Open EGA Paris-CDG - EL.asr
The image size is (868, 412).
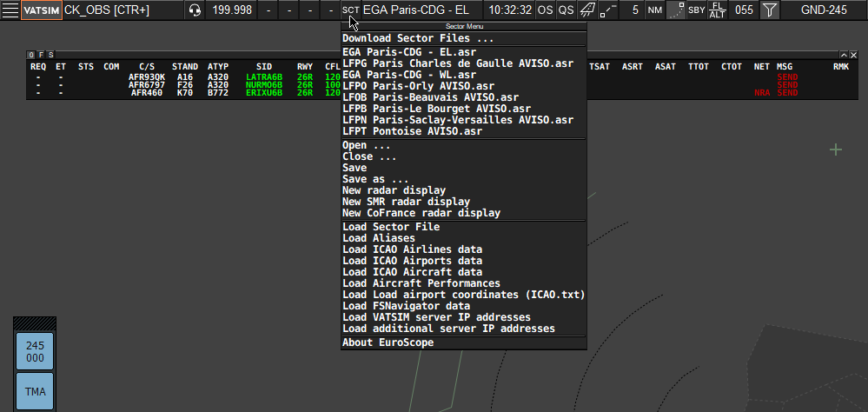coord(464,52)
